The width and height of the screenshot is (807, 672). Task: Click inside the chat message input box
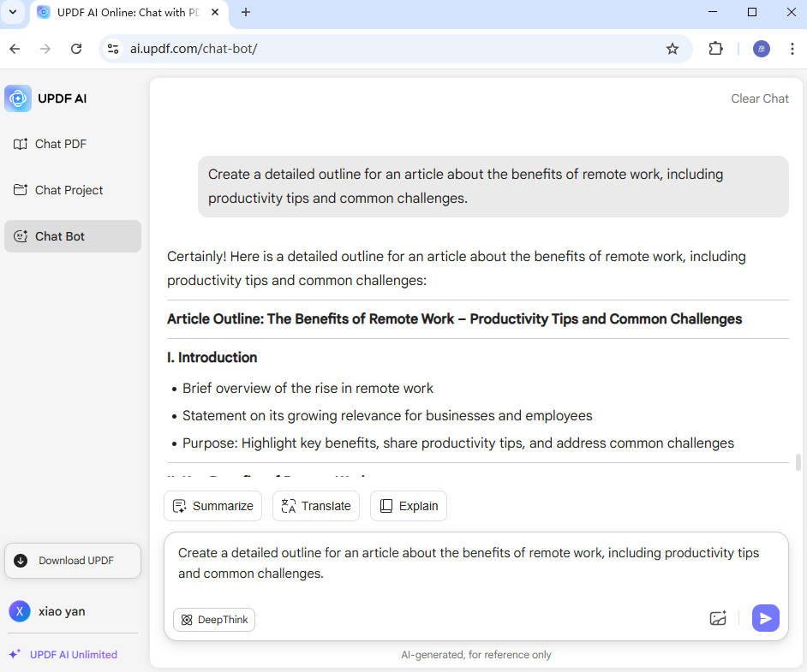pyautogui.click(x=476, y=563)
